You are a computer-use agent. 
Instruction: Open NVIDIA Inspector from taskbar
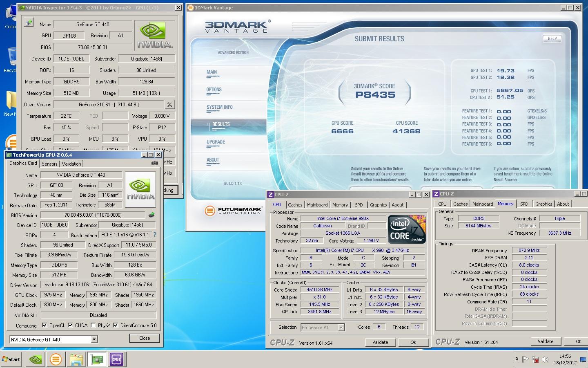tap(36, 359)
